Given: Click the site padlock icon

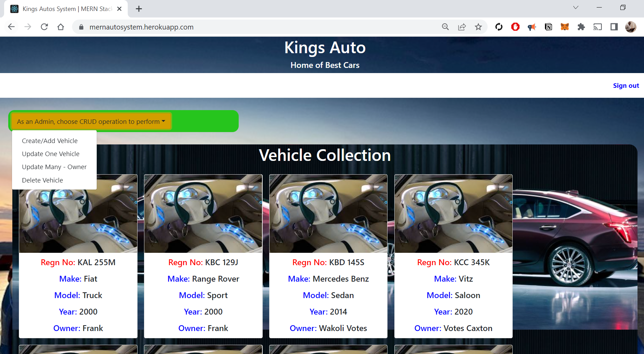Looking at the screenshot, I should click(81, 27).
